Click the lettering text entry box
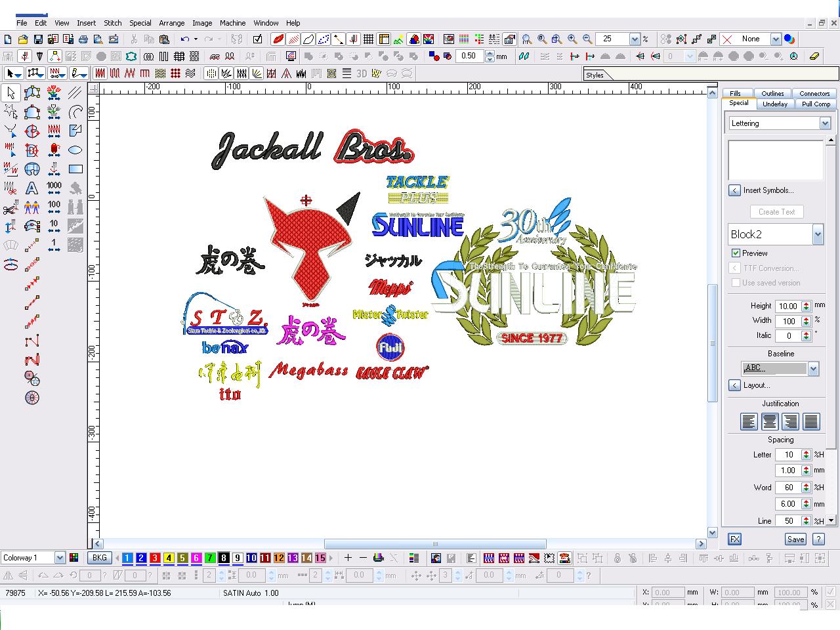This screenshot has height=630, width=840. pyautogui.click(x=775, y=159)
